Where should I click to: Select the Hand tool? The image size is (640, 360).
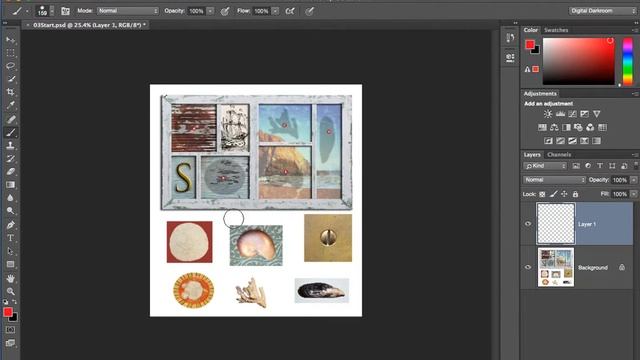tap(11, 278)
